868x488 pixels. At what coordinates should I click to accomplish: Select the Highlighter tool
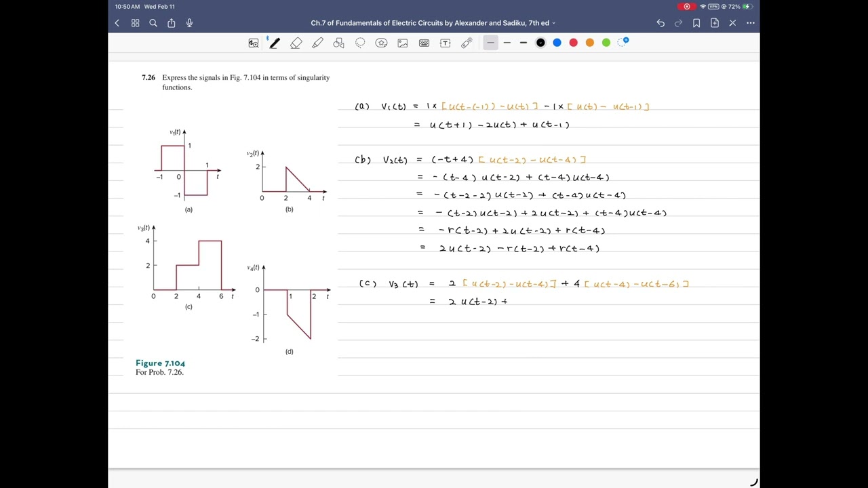(x=317, y=43)
